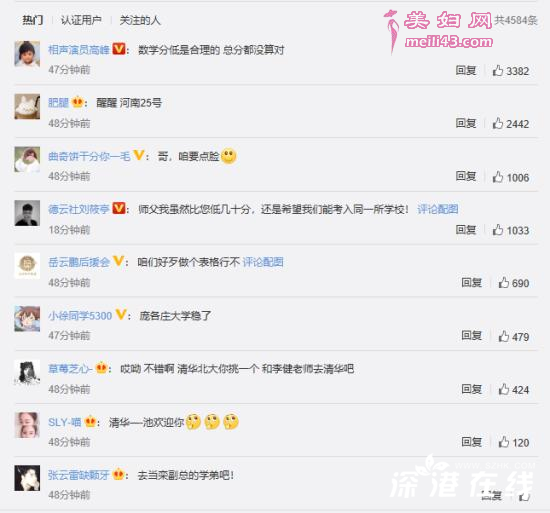Click SLY-喵 user avatar
Screen dimensions: 550x513
pyautogui.click(x=27, y=425)
